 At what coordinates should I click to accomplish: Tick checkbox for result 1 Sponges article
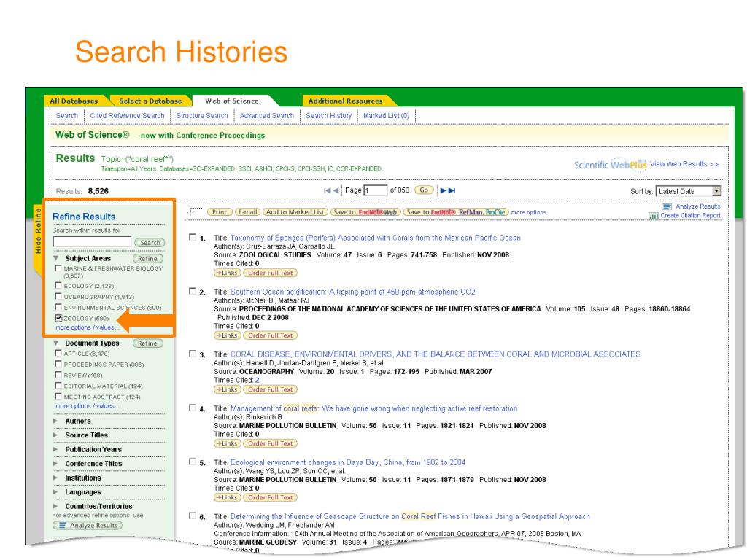pos(193,237)
